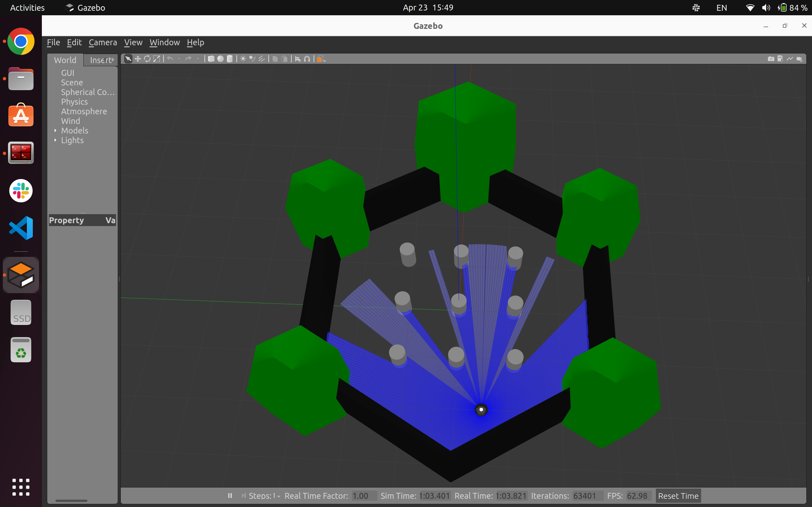The image size is (812, 507).
Task: Insert a cylinder shape
Action: (230, 59)
